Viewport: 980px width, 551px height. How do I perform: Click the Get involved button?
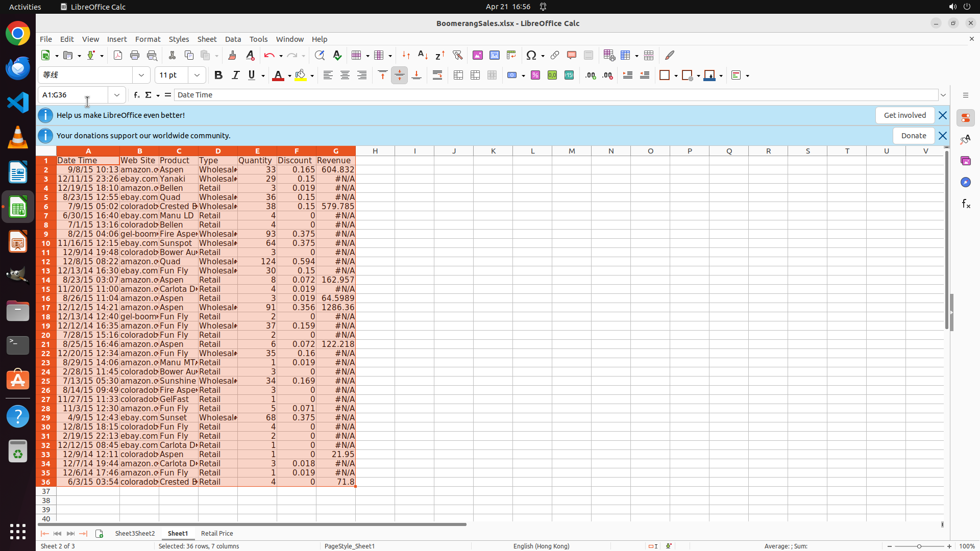904,115
